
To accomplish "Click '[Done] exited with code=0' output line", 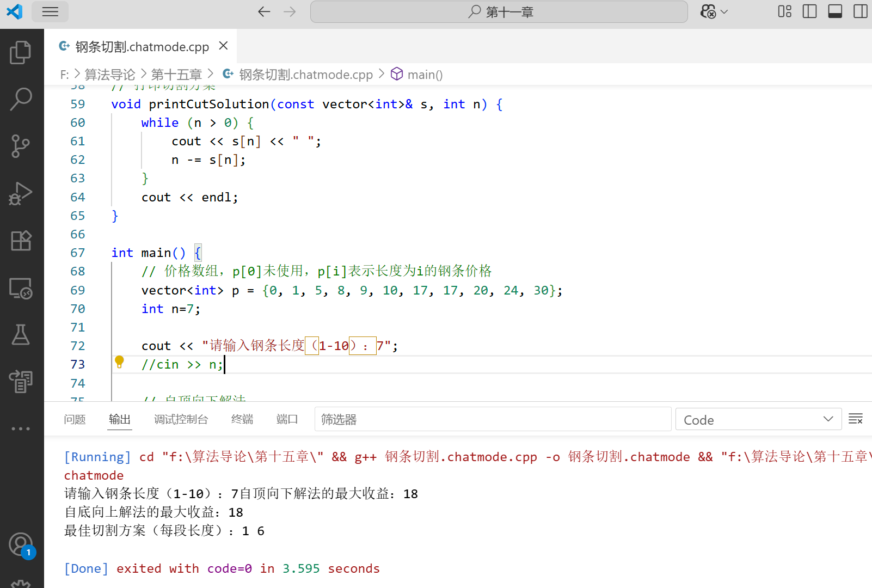I will [222, 568].
